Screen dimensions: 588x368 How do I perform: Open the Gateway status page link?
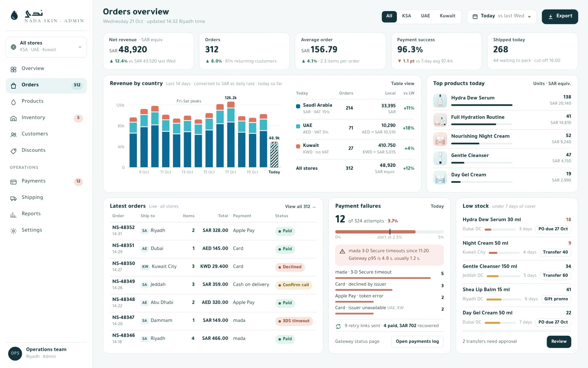[x=357, y=342]
